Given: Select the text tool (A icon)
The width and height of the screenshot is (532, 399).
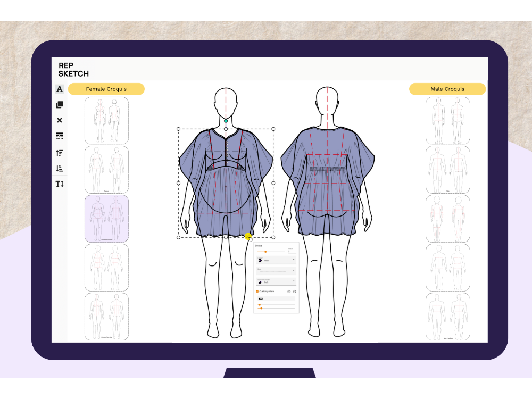Looking at the screenshot, I should 60,89.
